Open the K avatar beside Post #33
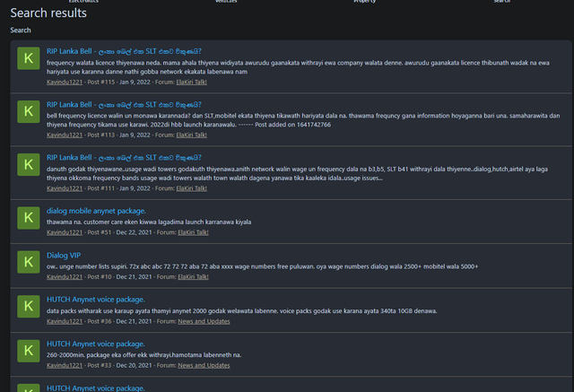The width and height of the screenshot is (574, 392). pos(29,351)
